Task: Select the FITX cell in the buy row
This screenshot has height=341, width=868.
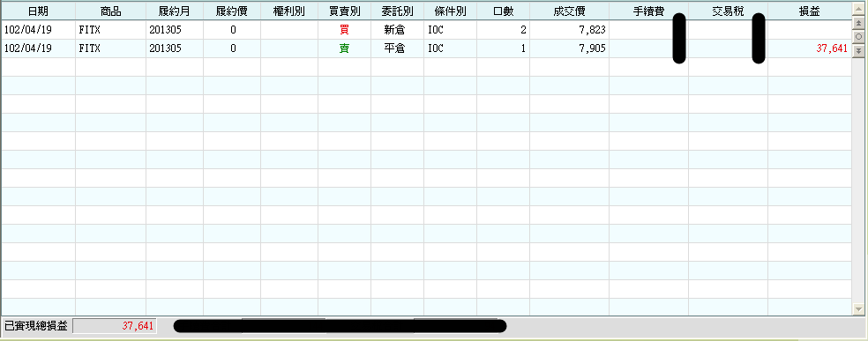Action: click(111, 30)
